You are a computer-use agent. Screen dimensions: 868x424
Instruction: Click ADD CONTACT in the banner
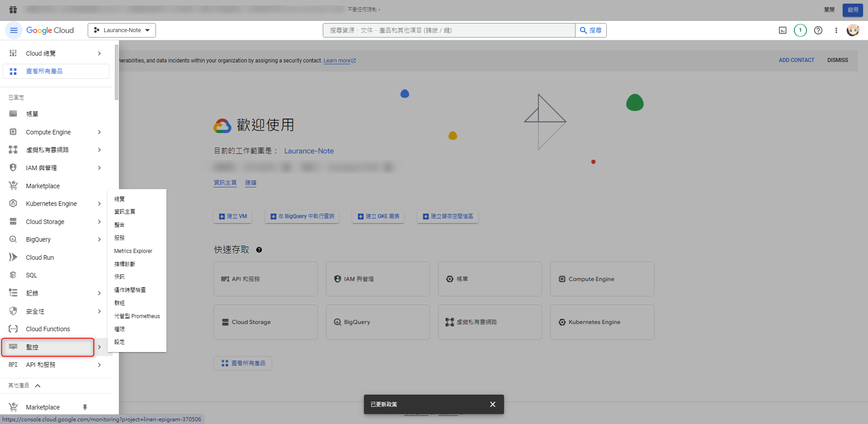tap(796, 60)
